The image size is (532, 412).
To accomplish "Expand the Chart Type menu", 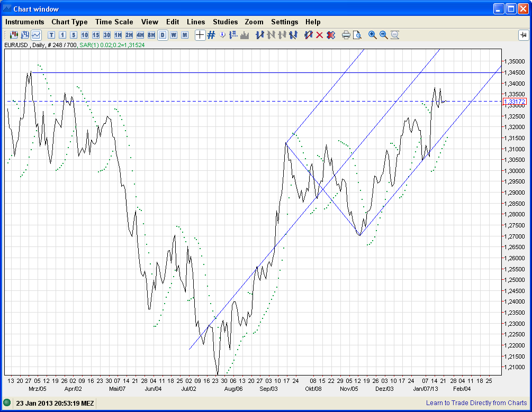I will pyautogui.click(x=69, y=22).
